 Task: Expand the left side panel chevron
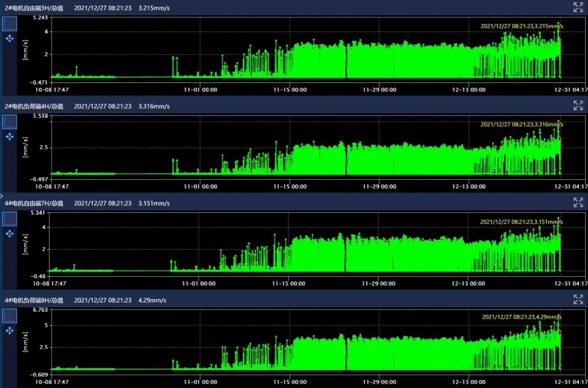(2, 195)
